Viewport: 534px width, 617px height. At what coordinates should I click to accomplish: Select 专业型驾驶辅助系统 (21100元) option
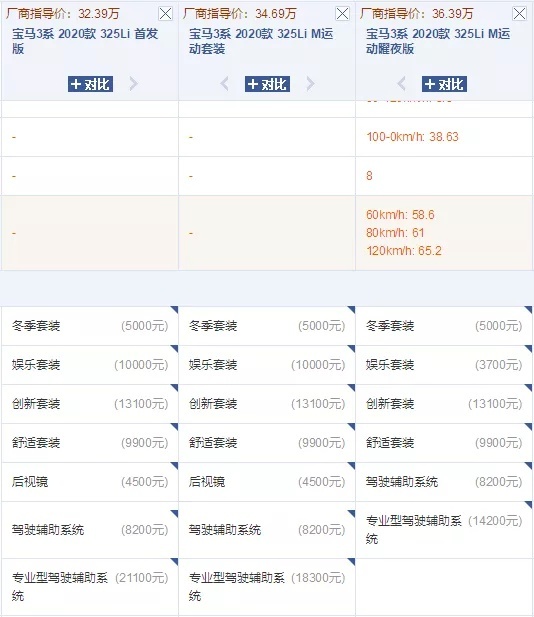point(90,587)
